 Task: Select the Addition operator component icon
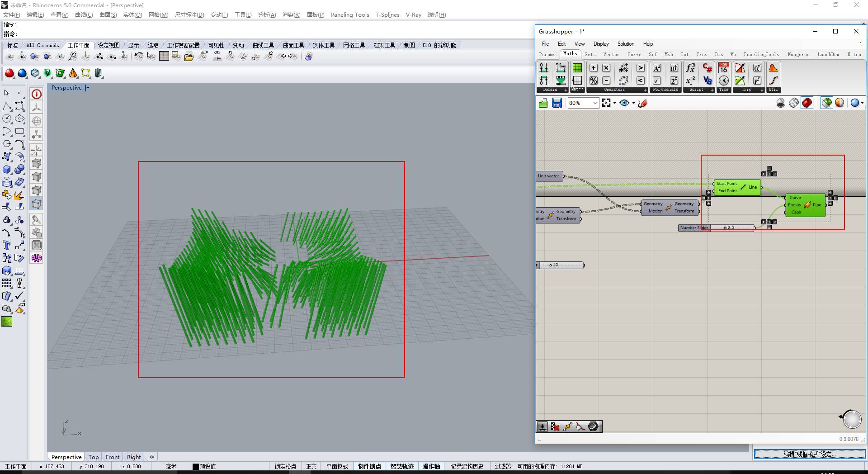coord(594,68)
